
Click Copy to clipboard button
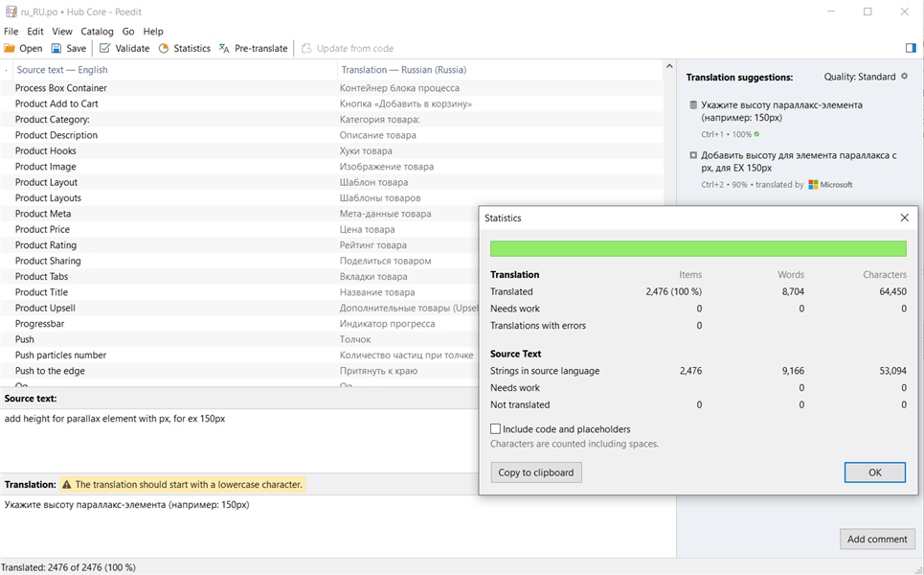536,472
